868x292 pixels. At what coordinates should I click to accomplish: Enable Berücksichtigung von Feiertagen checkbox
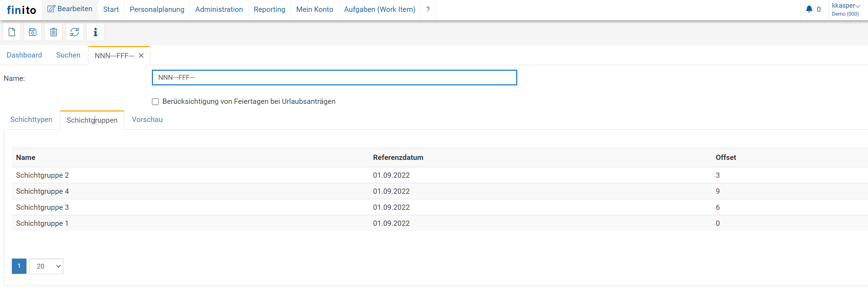155,102
